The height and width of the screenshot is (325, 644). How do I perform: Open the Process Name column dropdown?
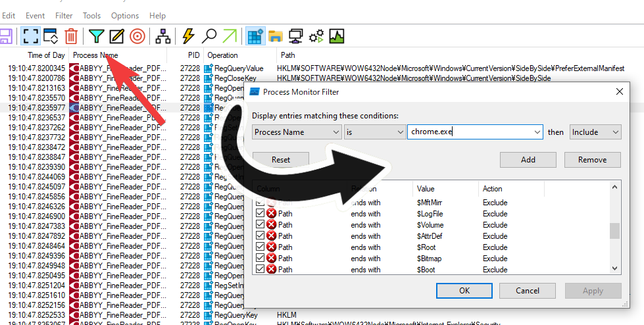297,132
